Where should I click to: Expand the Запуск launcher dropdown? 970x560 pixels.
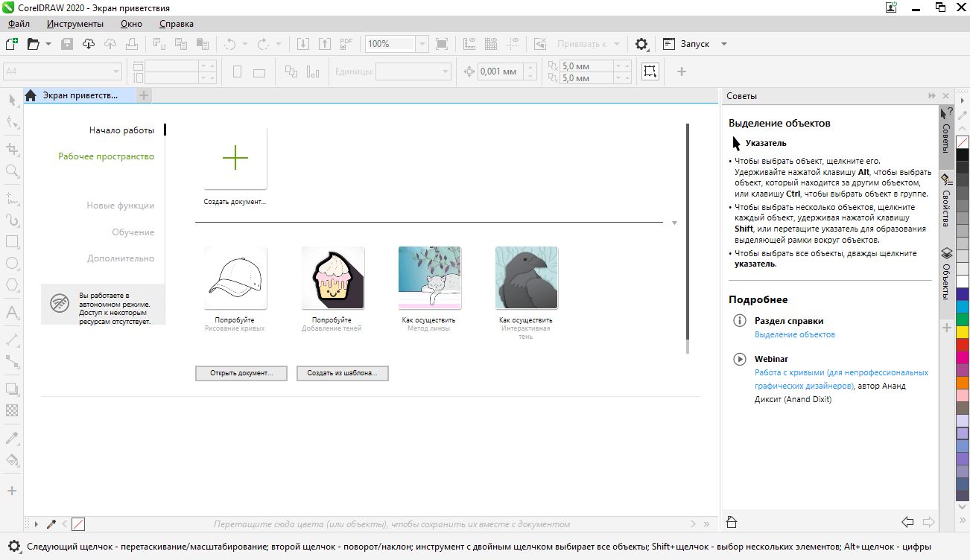point(723,44)
